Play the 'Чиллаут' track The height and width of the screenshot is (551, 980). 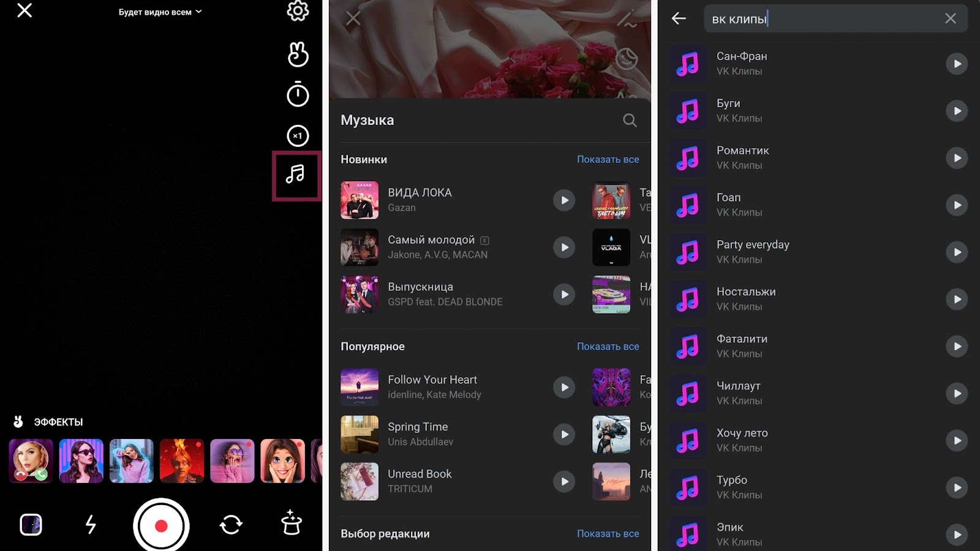pos(957,394)
